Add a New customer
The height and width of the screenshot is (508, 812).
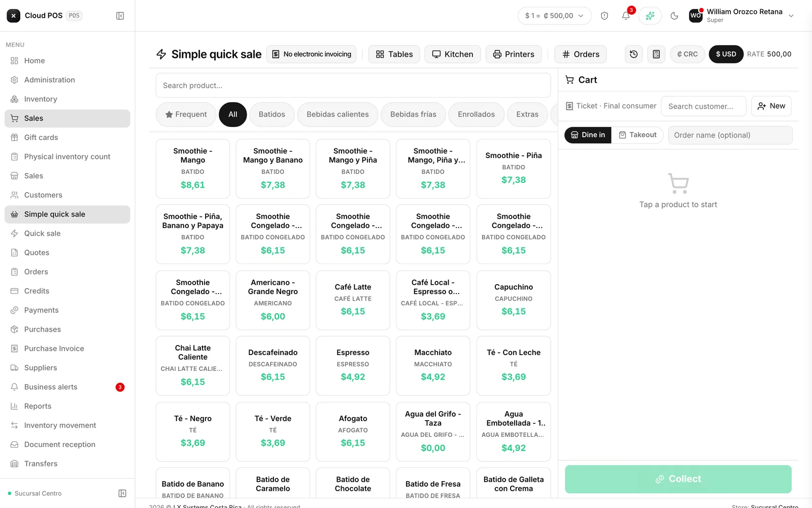pyautogui.click(x=771, y=106)
